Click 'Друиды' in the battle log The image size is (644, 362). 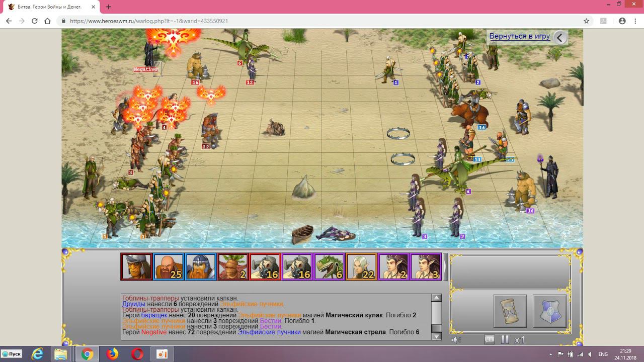[x=134, y=304]
